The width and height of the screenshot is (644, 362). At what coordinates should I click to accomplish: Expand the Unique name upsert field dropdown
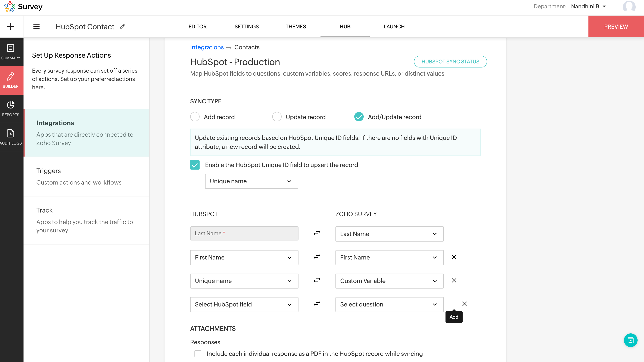tap(251, 181)
